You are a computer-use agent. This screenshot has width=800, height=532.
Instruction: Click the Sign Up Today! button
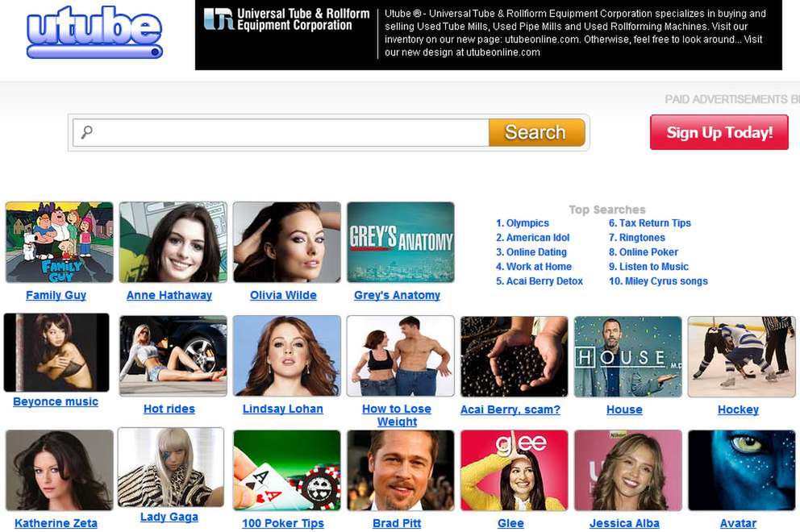pyautogui.click(x=719, y=133)
